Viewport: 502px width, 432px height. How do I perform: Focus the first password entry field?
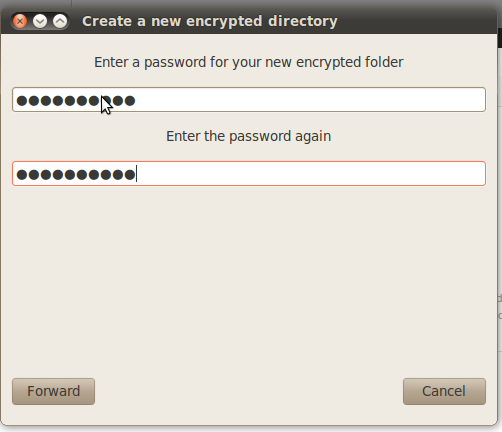[x=249, y=99]
